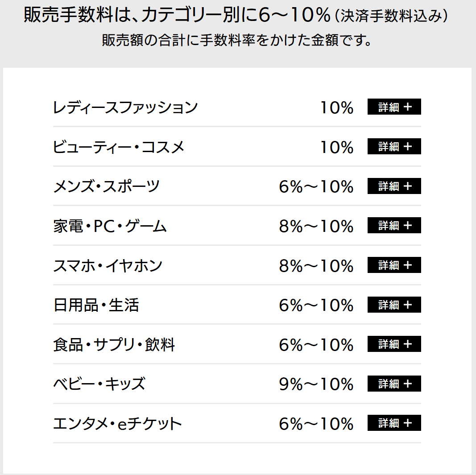Viewport: 476px width, 475px height.
Task: Select the 日用品・生活 category name
Action: point(96,305)
